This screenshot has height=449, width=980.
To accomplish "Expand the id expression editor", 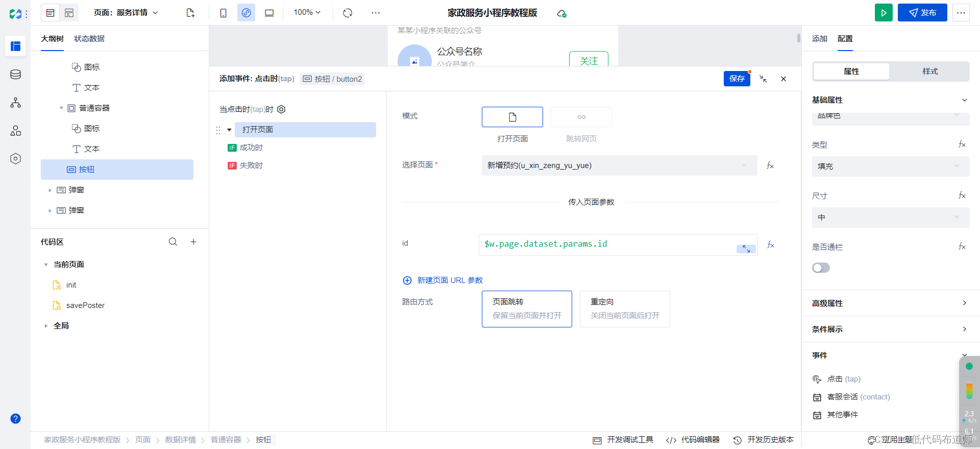I will 746,249.
